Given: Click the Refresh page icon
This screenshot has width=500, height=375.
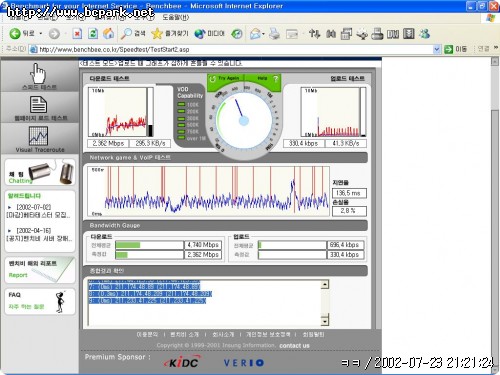Looking at the screenshot, I should 93,33.
